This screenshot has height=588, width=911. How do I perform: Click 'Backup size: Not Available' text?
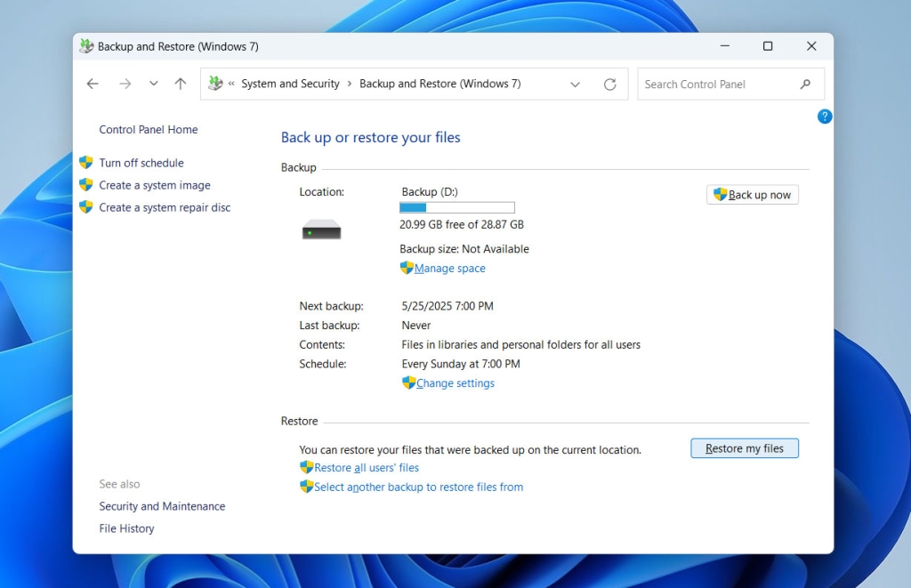click(464, 249)
